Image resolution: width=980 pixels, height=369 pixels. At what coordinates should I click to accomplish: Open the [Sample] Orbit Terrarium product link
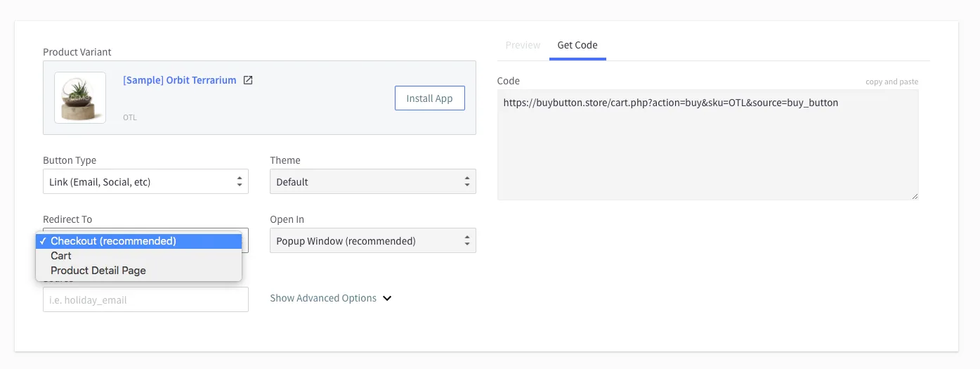[x=179, y=80]
